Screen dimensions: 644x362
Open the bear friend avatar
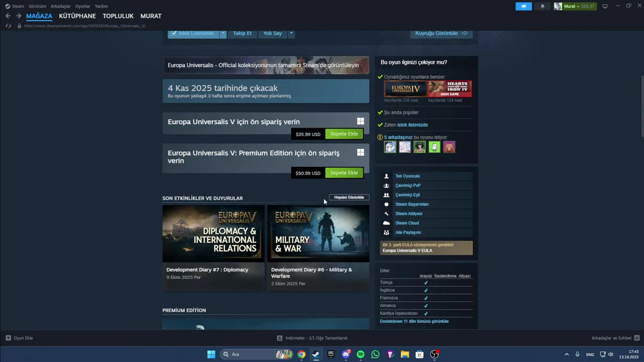click(449, 147)
